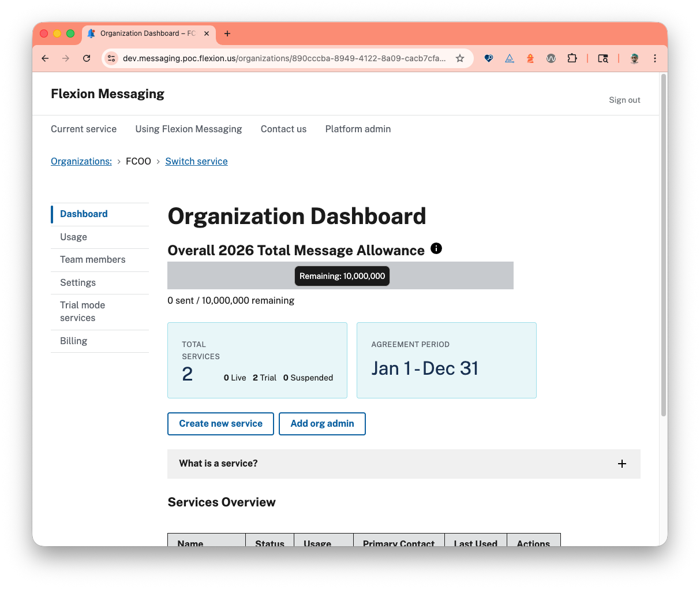Click the '0 Live' services count
Image resolution: width=700 pixels, height=589 pixels.
click(235, 378)
